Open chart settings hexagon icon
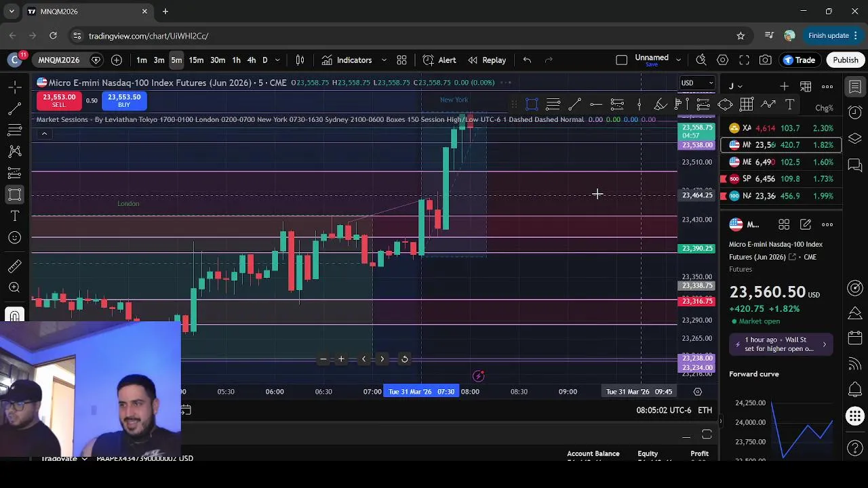The width and height of the screenshot is (868, 488). [723, 60]
